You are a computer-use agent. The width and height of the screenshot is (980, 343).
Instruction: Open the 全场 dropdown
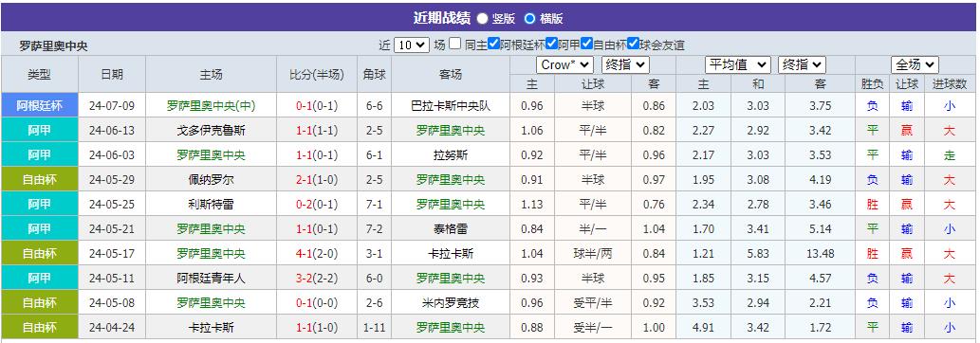[x=915, y=65]
